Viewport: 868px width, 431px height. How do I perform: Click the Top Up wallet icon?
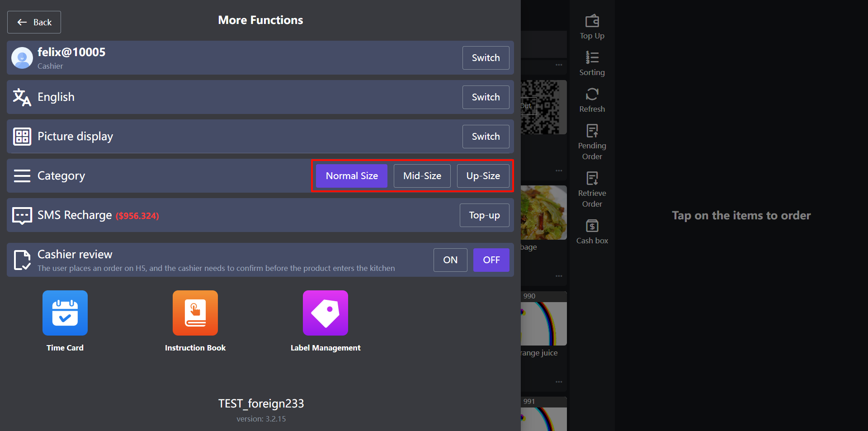point(592,21)
